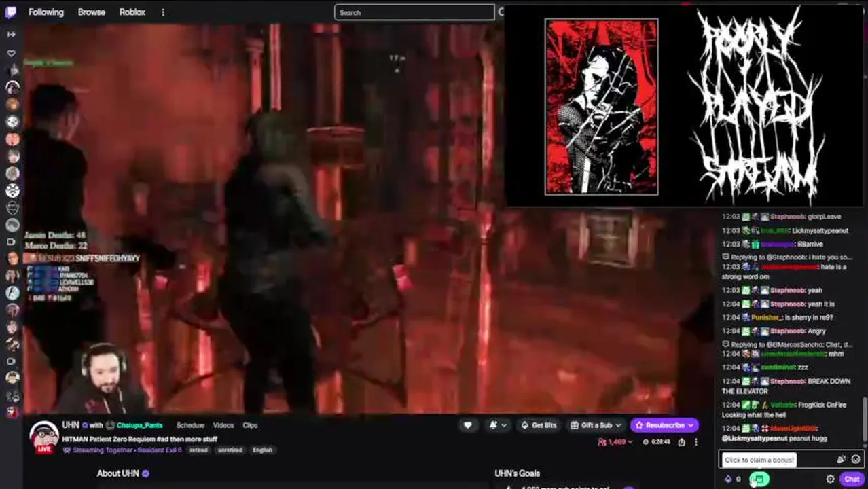868x489 pixels.
Task: Click the 'Replying to @ElMarcosSancho' chat line
Action: click(x=787, y=344)
